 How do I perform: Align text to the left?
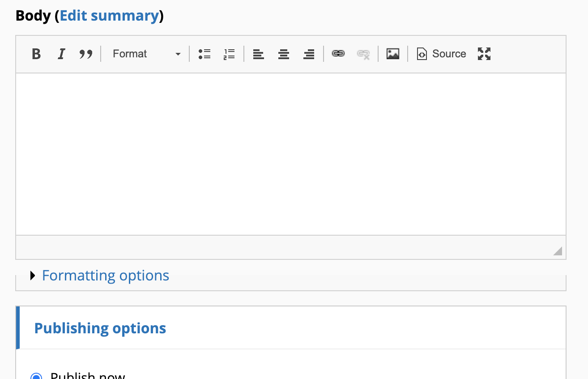point(258,54)
